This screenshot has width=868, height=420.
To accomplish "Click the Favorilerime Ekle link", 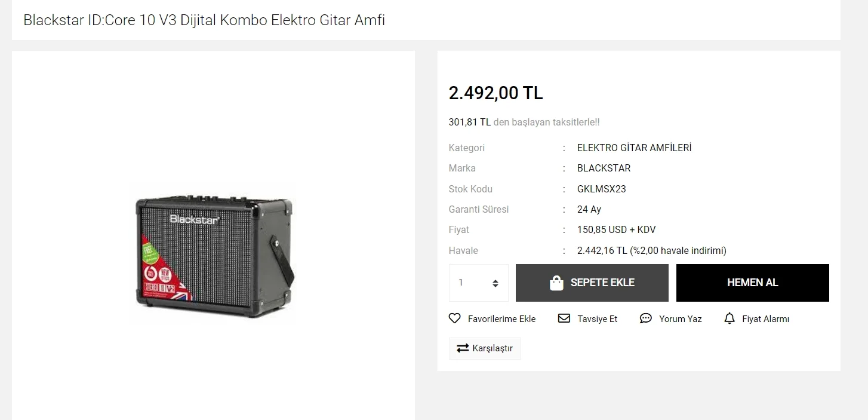I will point(502,319).
